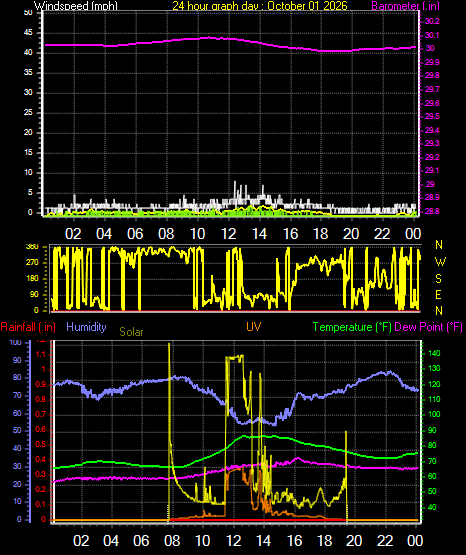Click the 180 wind direction axis value
466x555 pixels.
tap(32, 279)
